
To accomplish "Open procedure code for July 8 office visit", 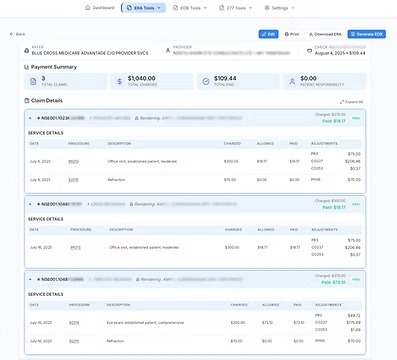I will tap(73, 161).
